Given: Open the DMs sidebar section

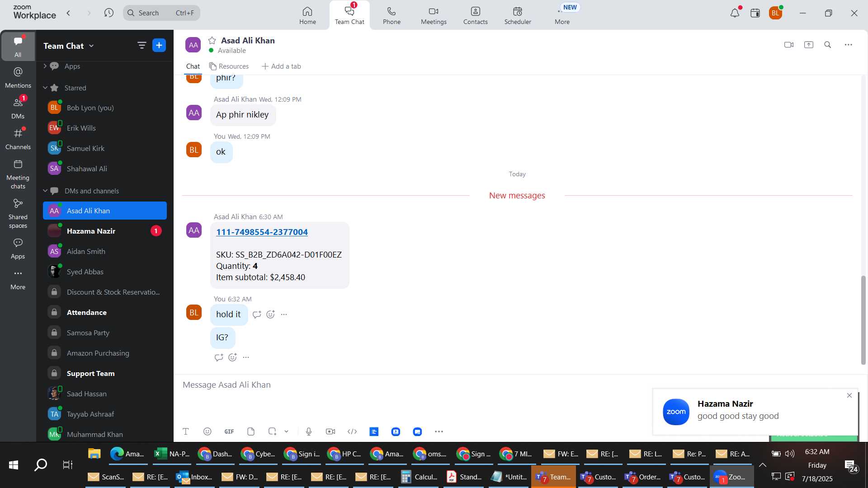Looking at the screenshot, I should pos(18,108).
